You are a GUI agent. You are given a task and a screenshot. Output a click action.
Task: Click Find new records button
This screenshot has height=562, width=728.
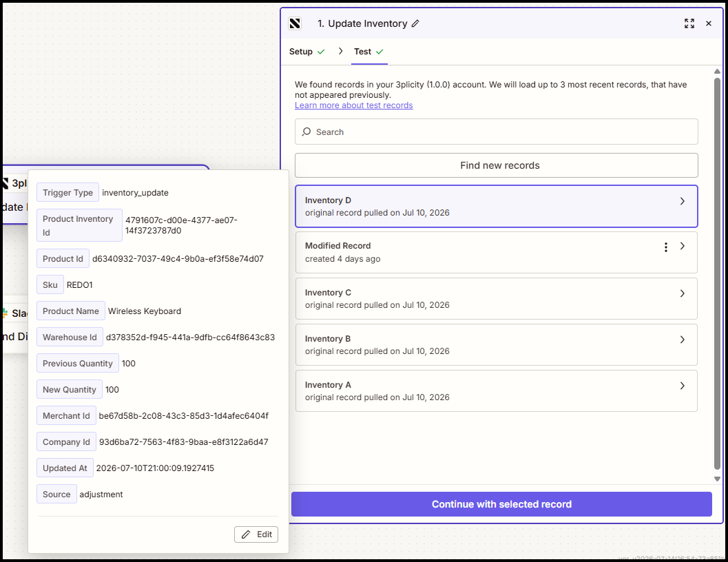click(497, 165)
